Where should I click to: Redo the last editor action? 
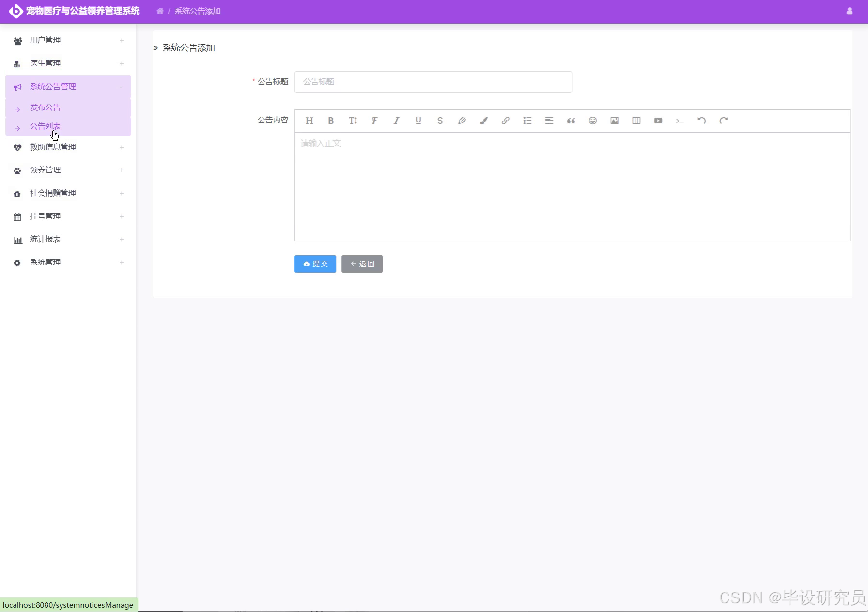tap(723, 121)
